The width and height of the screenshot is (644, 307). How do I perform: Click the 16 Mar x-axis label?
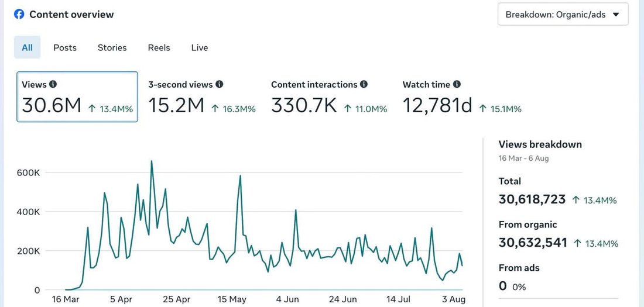point(66,299)
